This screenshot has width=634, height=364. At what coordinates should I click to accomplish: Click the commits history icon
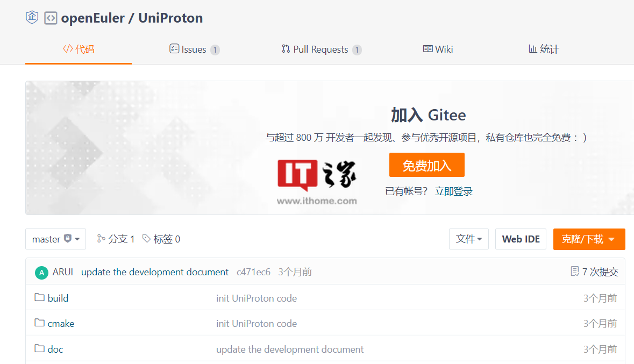pyautogui.click(x=574, y=271)
